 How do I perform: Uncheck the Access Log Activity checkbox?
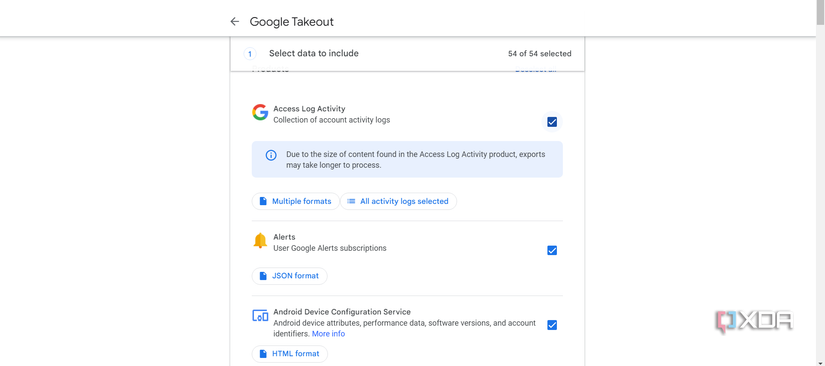552,122
